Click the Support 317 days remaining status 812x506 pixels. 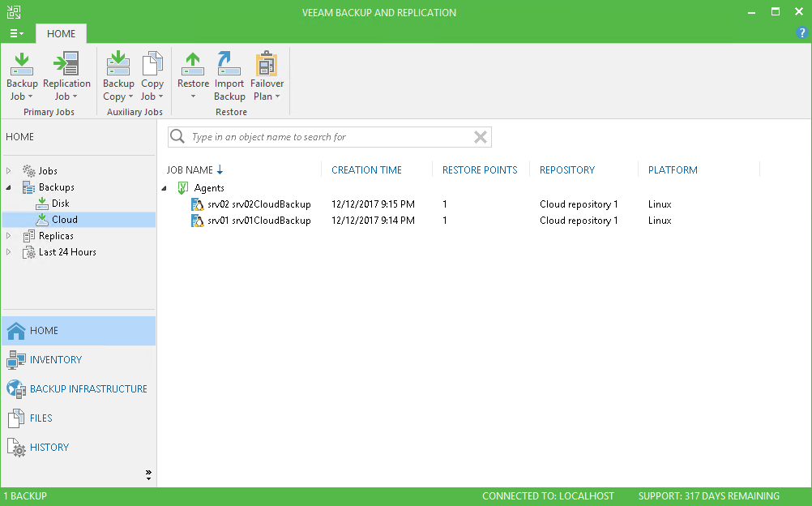tap(708, 496)
